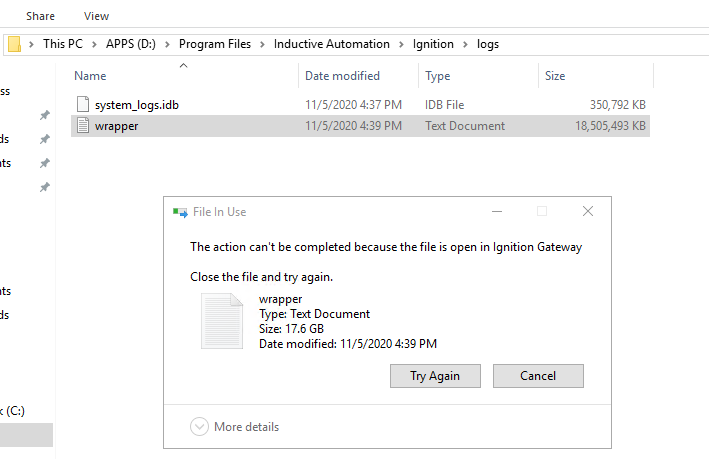Sort files by Type column

pyautogui.click(x=437, y=76)
